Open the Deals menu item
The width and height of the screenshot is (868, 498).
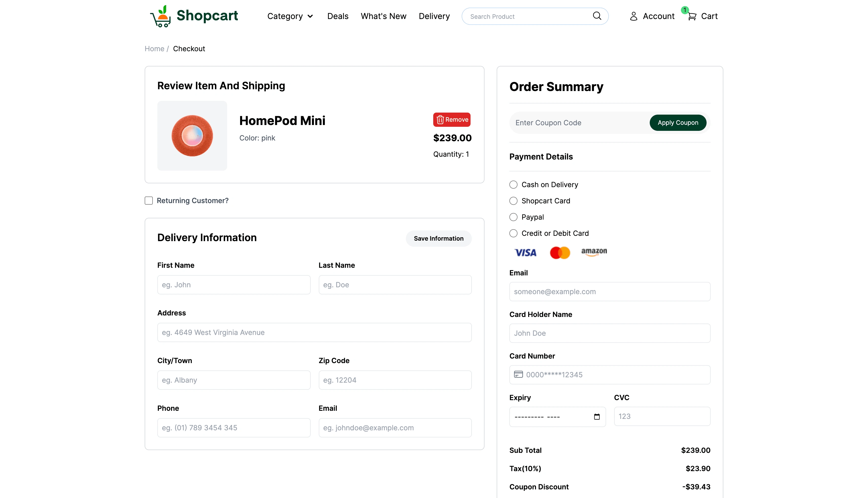click(x=338, y=16)
